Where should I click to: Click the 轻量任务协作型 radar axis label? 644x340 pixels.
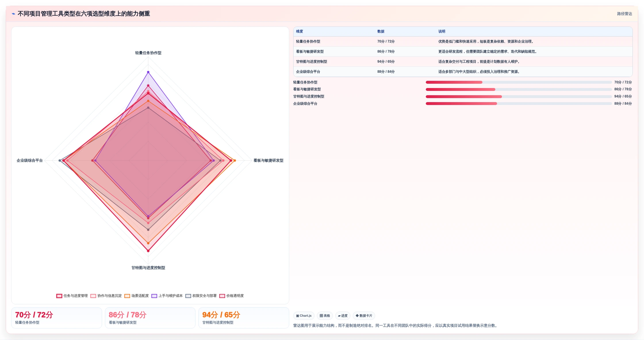click(148, 53)
